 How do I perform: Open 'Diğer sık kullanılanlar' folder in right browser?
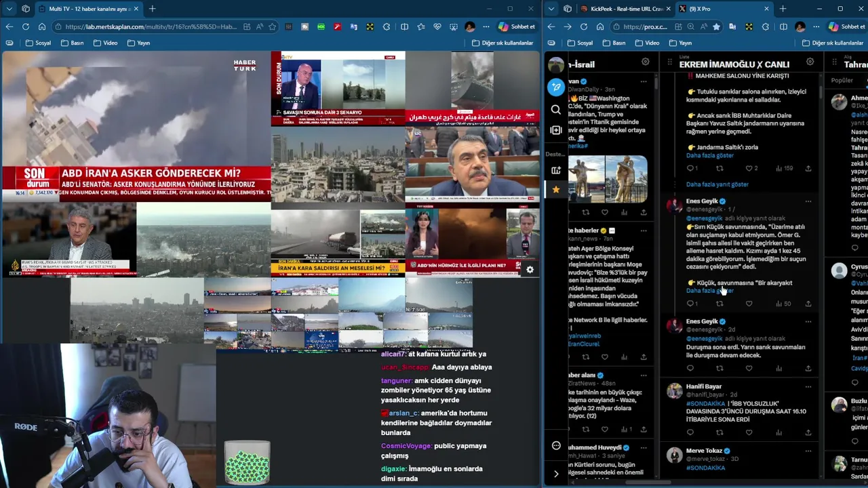click(x=831, y=43)
